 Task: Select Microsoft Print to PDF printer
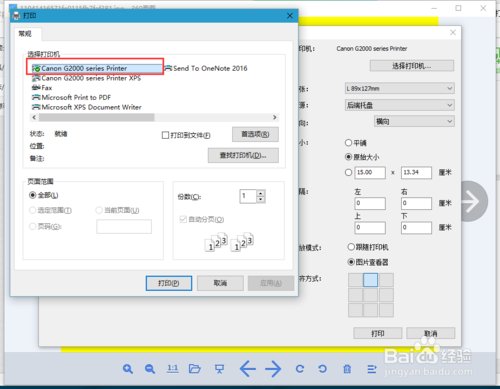click(71, 98)
